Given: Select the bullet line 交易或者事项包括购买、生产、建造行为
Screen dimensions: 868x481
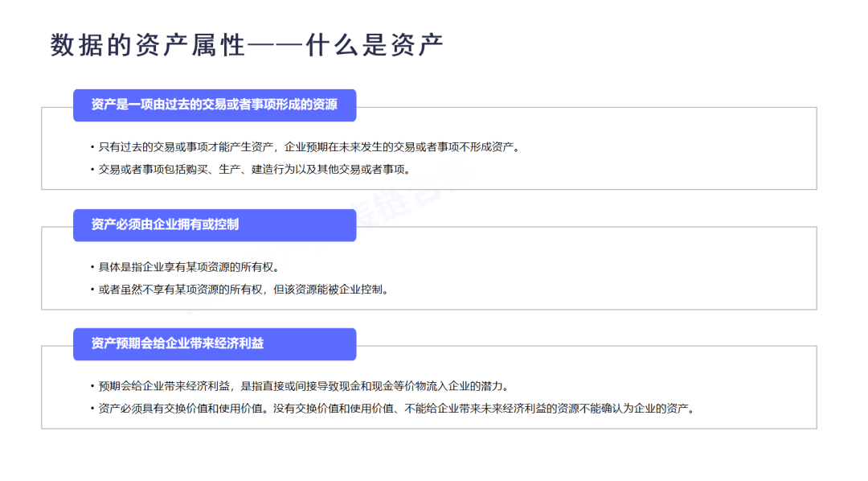Looking at the screenshot, I should 254,170.
